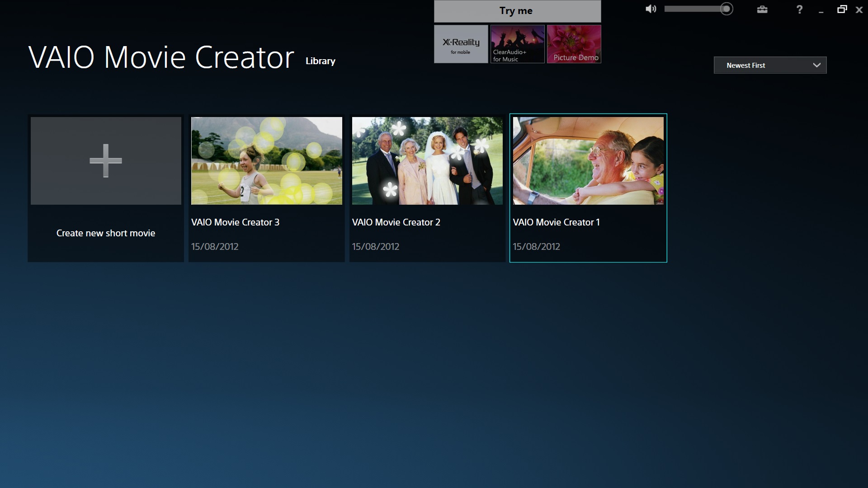Image resolution: width=868 pixels, height=488 pixels.
Task: Select the VAIO Movie Creator 2 title
Action: click(x=396, y=222)
